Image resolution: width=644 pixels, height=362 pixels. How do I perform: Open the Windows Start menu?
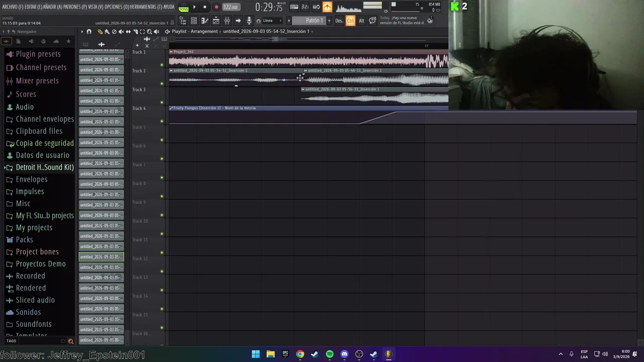[x=256, y=354]
